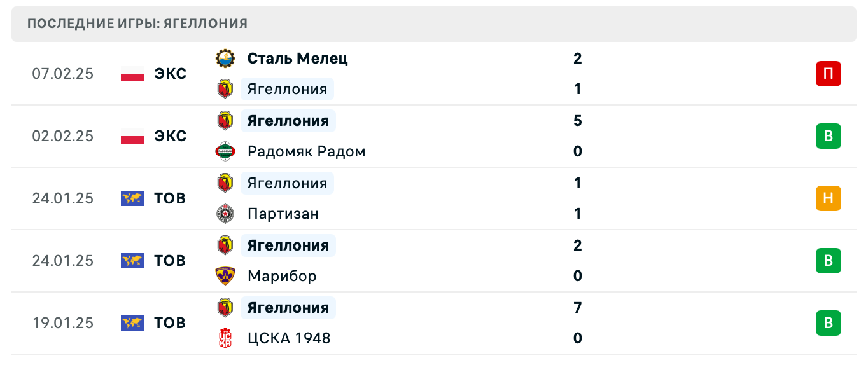Screen dimensions: 868x365
Task: Click the world flag icon in the 19.01.25 row
Action: coord(132,323)
